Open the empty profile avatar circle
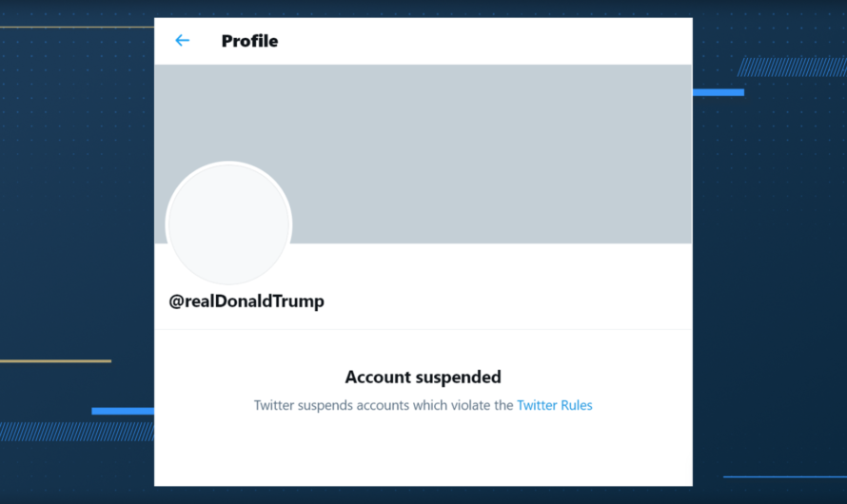Screen dimensions: 847x504 click(x=228, y=224)
